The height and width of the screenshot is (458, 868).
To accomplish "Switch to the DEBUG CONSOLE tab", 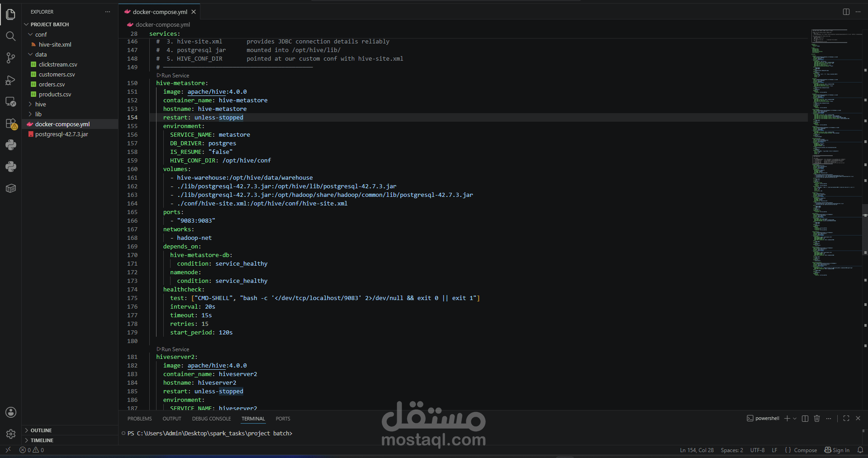I will point(211,419).
